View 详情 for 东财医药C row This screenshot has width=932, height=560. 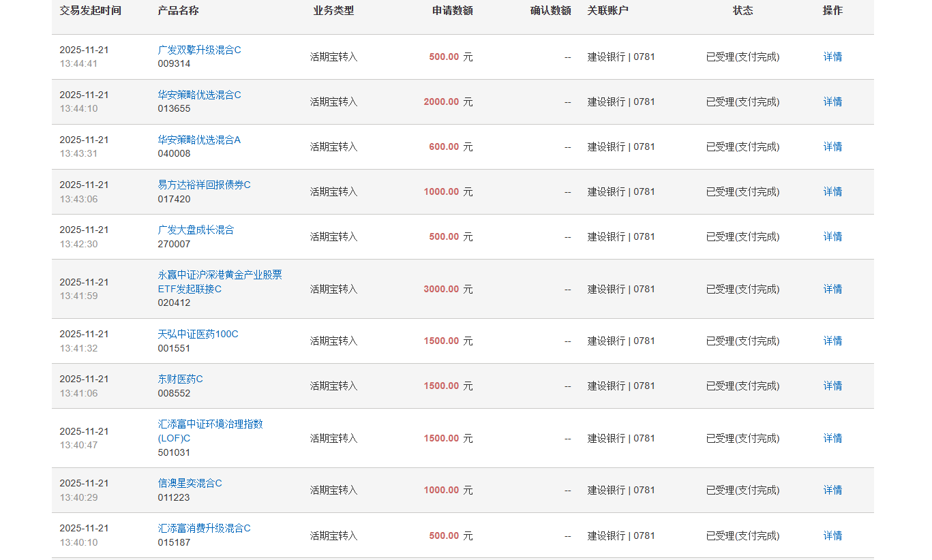point(832,386)
